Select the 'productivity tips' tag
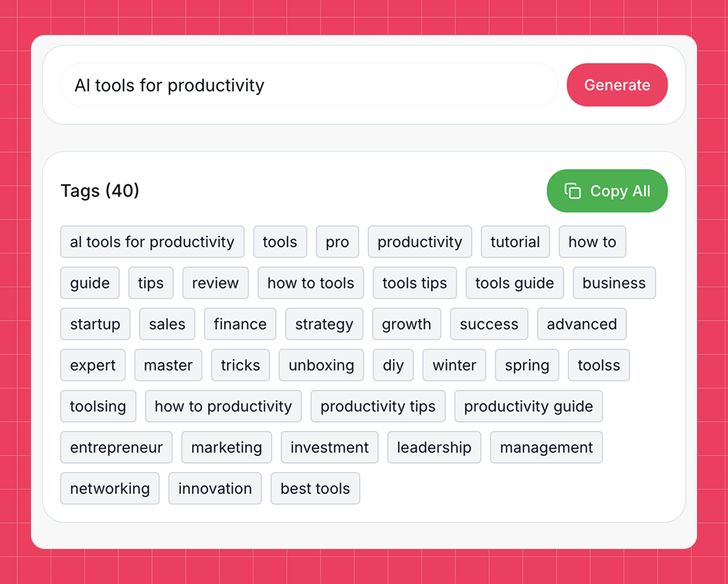Image resolution: width=728 pixels, height=584 pixels. tap(377, 407)
